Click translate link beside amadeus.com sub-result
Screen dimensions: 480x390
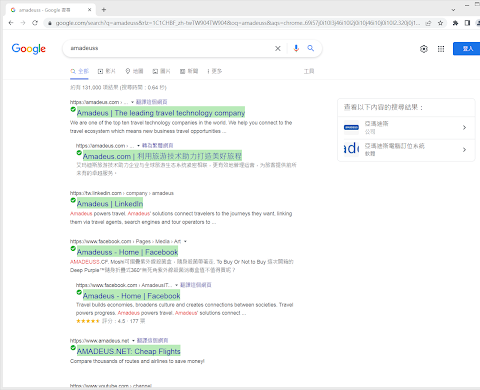(158, 145)
